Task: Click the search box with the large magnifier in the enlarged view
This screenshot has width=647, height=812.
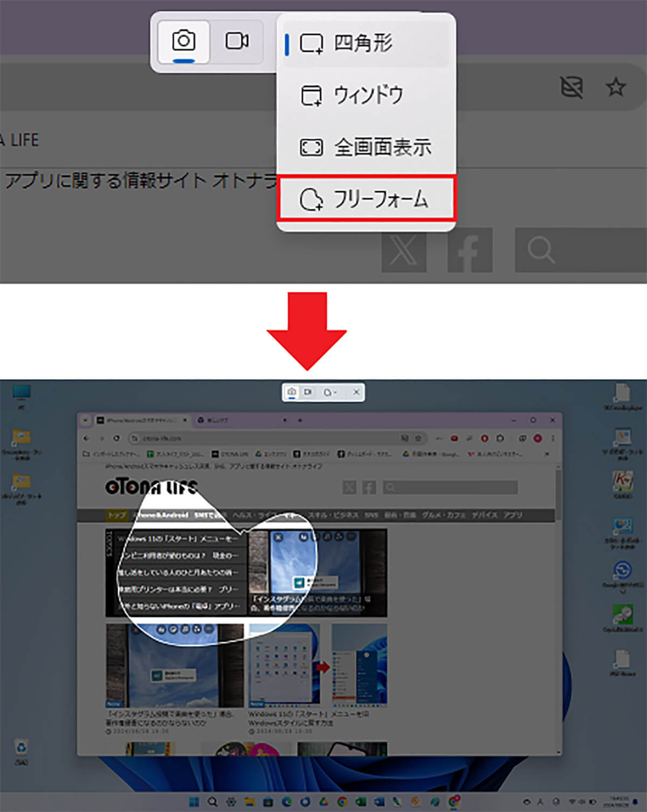Action: click(x=581, y=250)
